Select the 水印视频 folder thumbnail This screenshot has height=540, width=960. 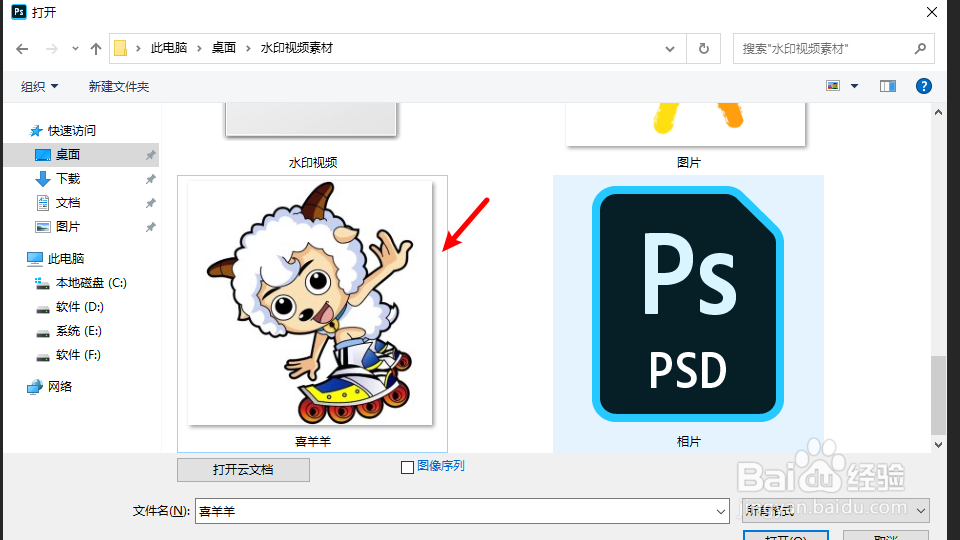[312, 119]
